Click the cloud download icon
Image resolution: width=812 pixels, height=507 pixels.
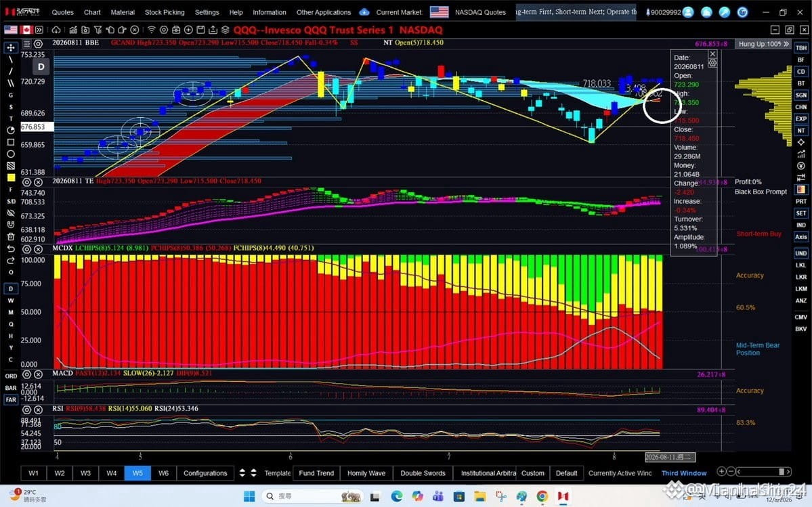[56, 30]
